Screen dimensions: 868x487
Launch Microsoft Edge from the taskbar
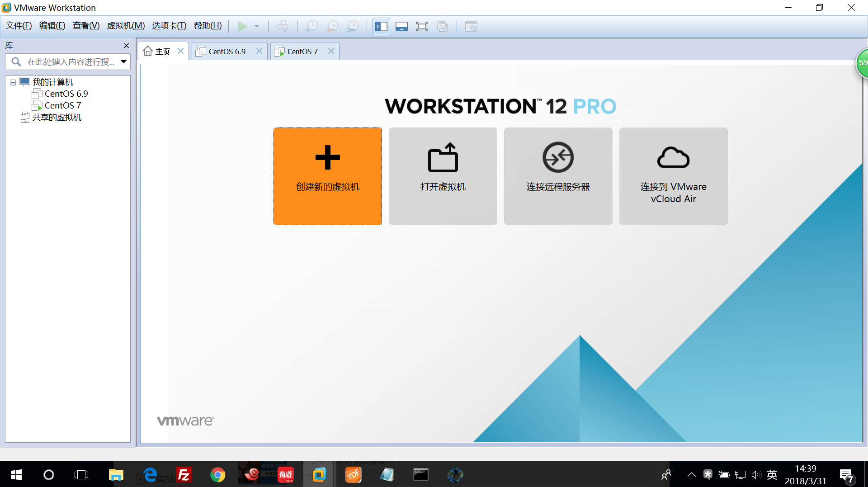click(x=150, y=474)
